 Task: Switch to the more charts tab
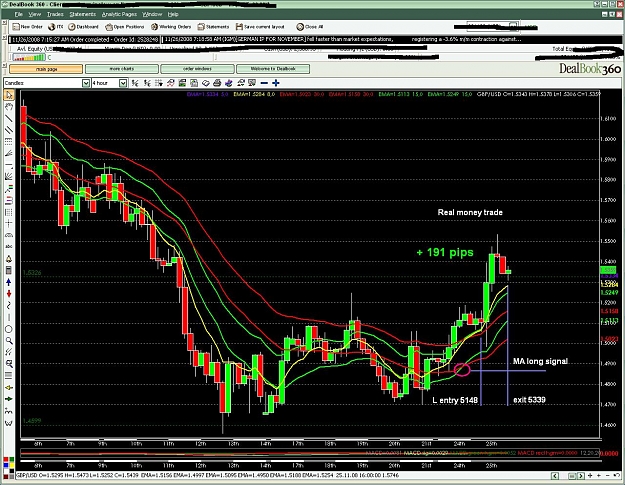coord(122,69)
